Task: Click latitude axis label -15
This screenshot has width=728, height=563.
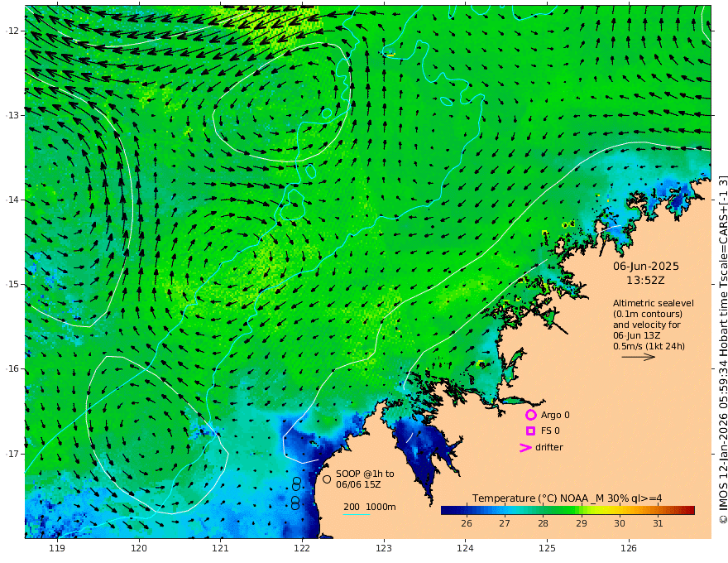Action: pyautogui.click(x=12, y=284)
